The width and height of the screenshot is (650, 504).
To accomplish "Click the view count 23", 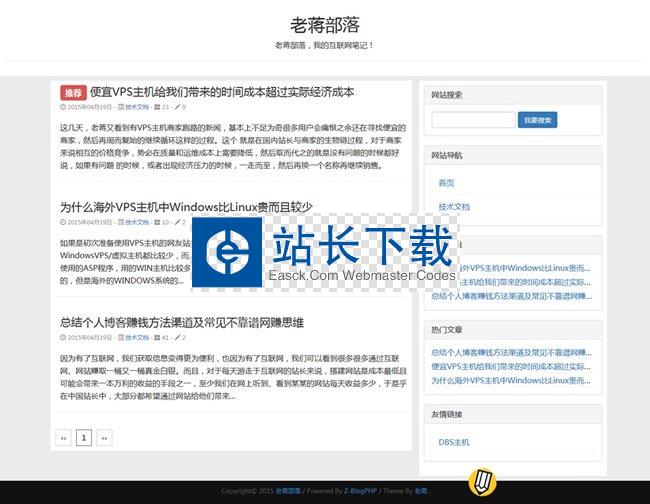I will 165,107.
